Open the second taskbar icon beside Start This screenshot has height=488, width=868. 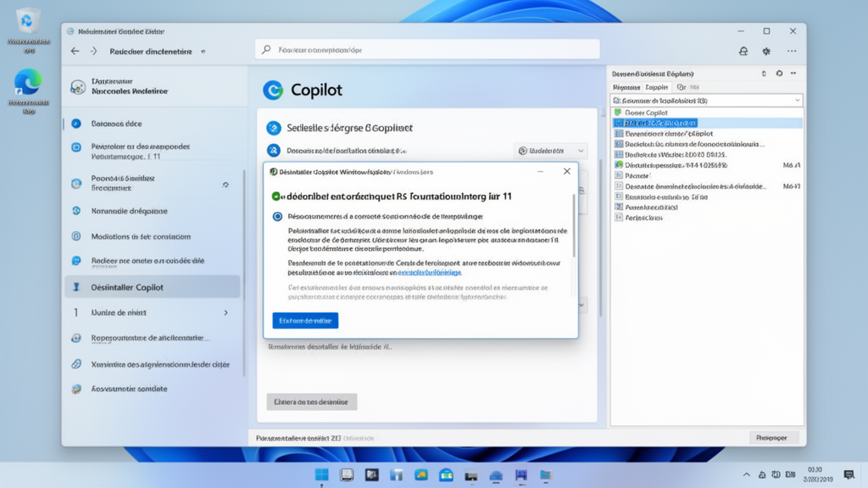coord(371,474)
